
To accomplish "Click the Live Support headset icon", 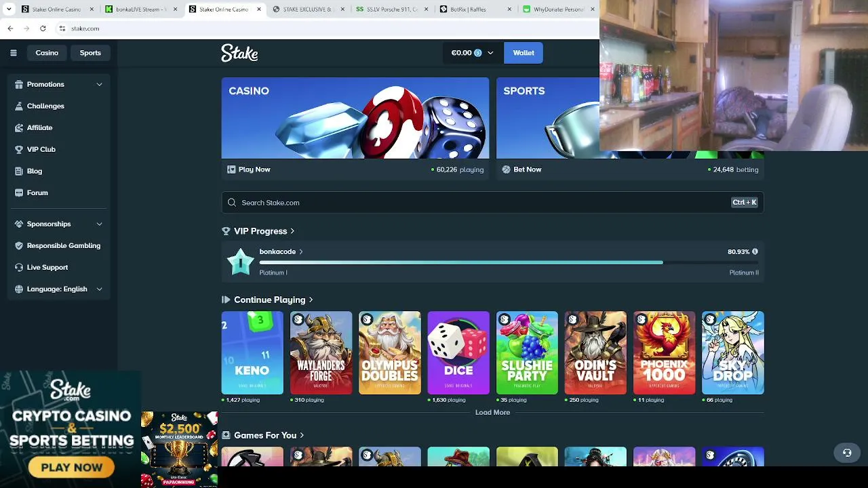I will [x=19, y=267].
